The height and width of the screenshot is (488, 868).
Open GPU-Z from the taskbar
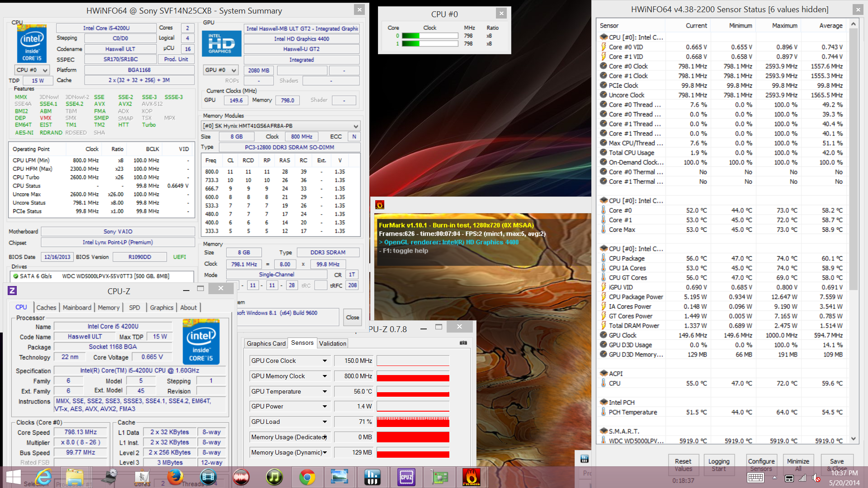point(439,477)
